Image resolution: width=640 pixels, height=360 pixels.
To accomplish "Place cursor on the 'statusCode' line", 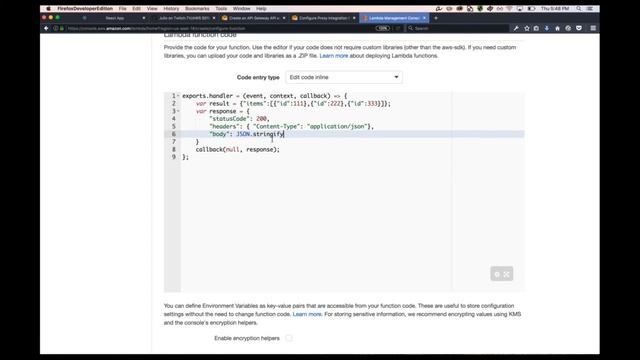I will (x=239, y=119).
